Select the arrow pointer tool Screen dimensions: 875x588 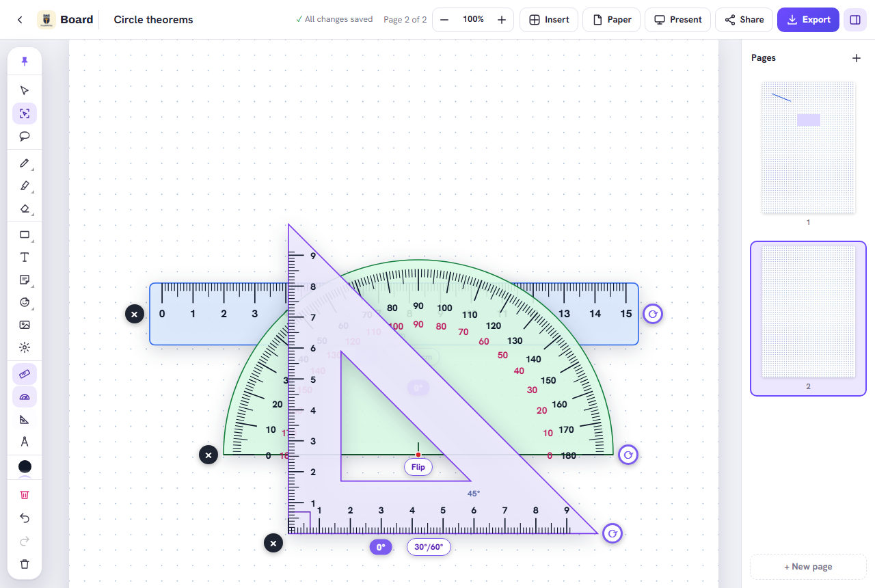pyautogui.click(x=25, y=90)
